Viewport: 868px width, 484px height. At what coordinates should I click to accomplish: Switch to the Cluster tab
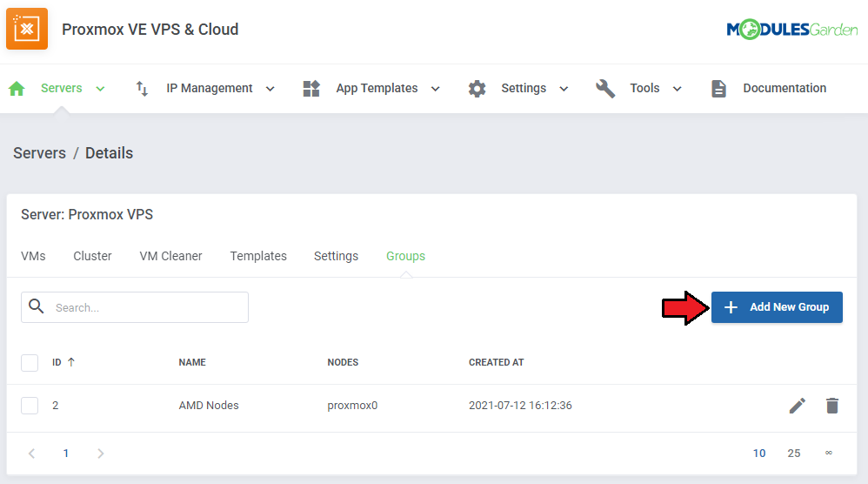pyautogui.click(x=92, y=256)
